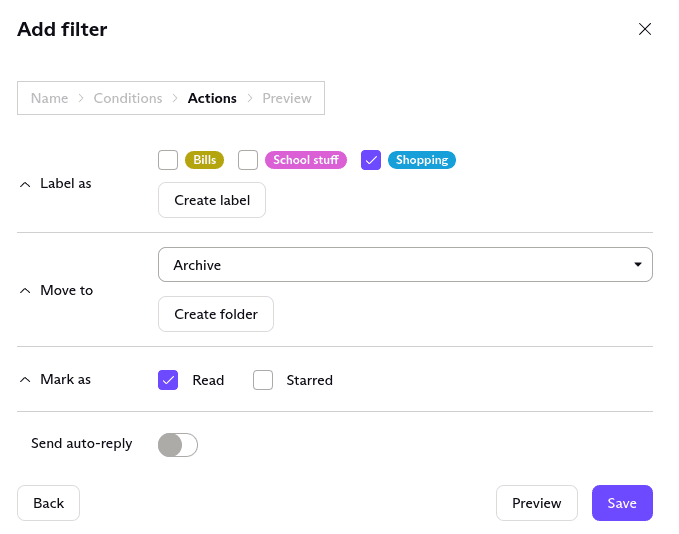Close the Add filter dialog
Screen dimensions: 679x534
point(645,29)
